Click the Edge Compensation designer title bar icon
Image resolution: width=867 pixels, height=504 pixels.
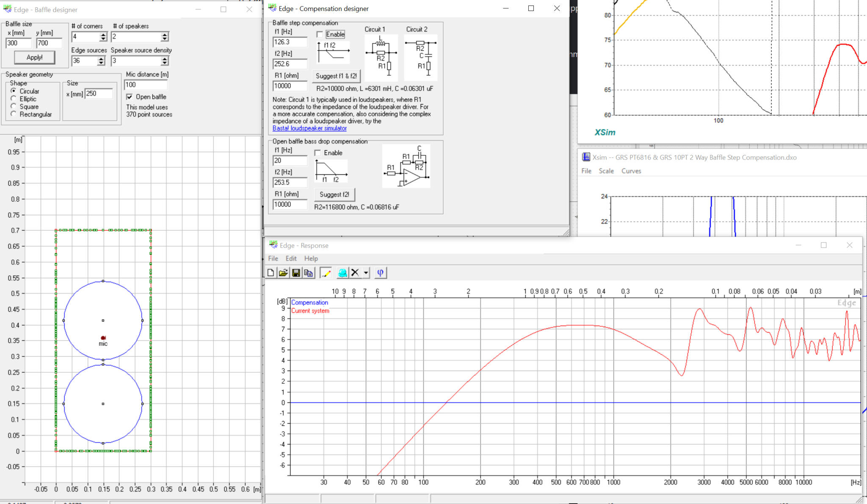click(272, 8)
